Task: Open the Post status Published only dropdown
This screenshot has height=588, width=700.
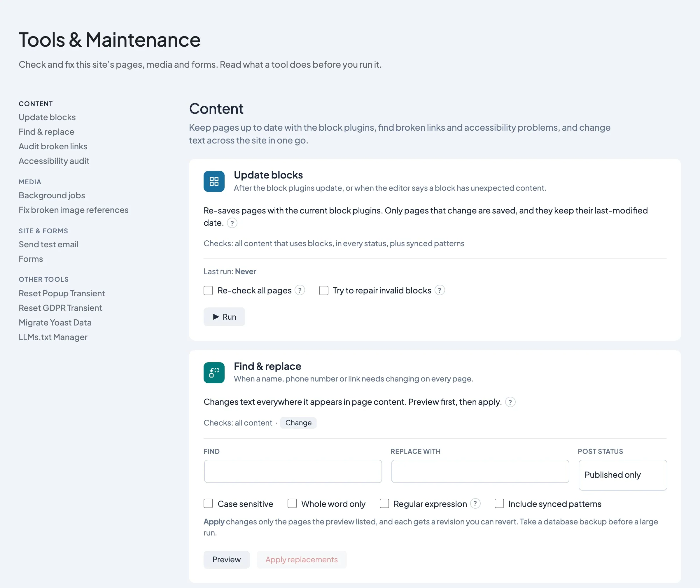Action: [x=623, y=475]
